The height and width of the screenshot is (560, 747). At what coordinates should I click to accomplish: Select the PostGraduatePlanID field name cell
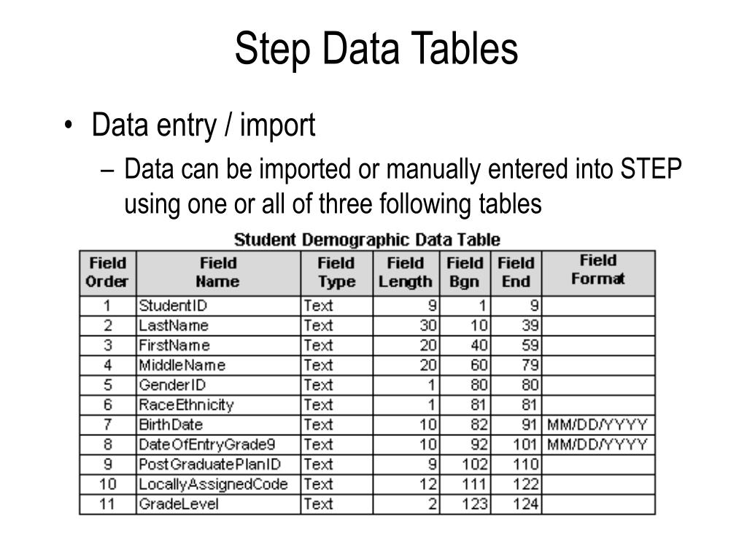tap(218, 464)
